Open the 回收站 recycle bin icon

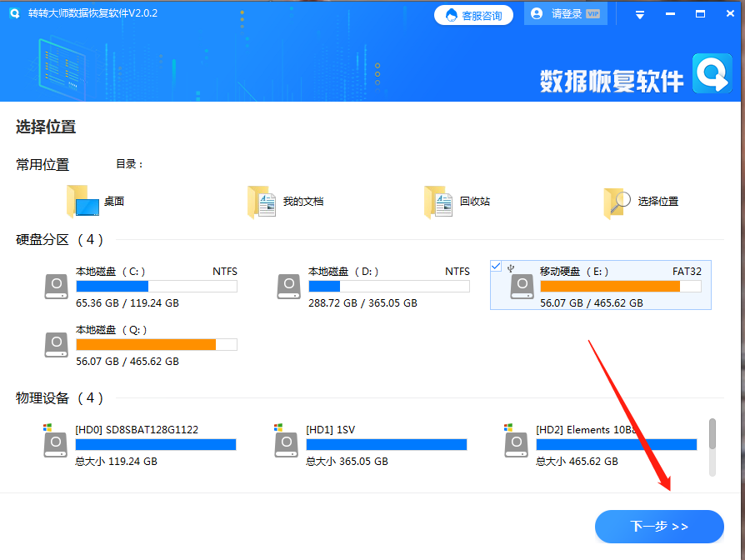tap(437, 200)
